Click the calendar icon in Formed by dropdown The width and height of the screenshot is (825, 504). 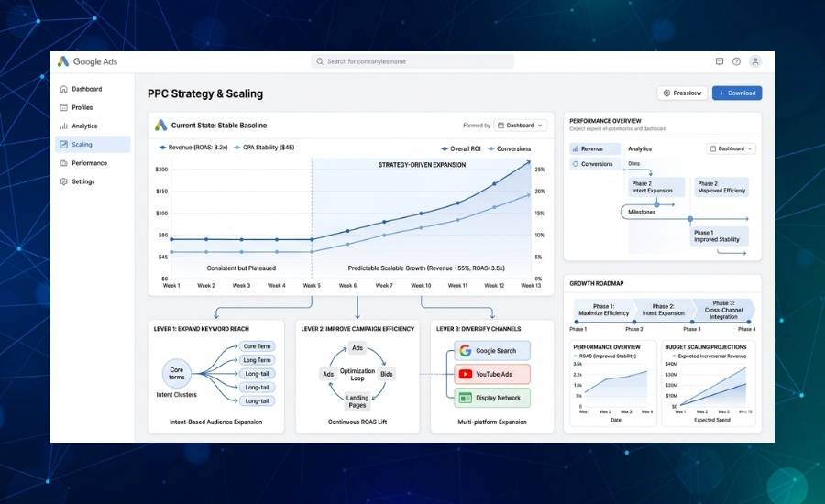500,126
